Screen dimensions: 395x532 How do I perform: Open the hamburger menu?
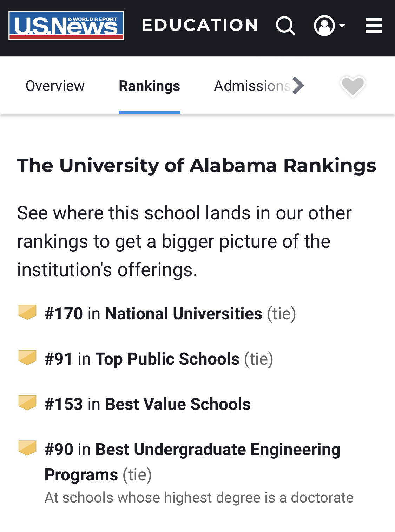[x=374, y=26]
